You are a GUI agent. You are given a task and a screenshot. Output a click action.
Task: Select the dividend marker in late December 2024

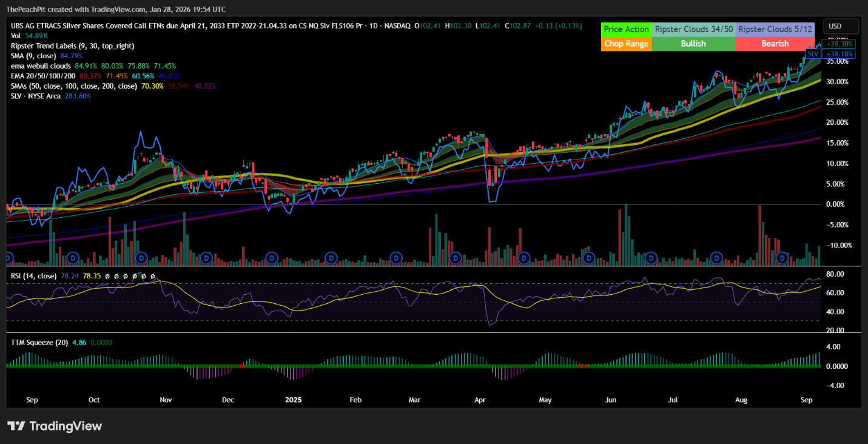(x=272, y=258)
